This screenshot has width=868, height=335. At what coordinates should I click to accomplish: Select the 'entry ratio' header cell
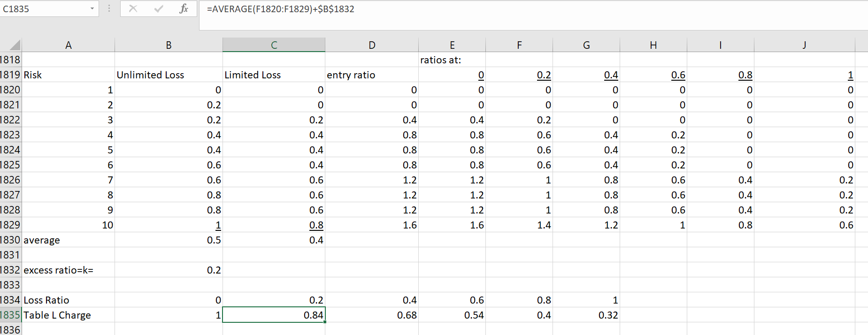click(371, 75)
